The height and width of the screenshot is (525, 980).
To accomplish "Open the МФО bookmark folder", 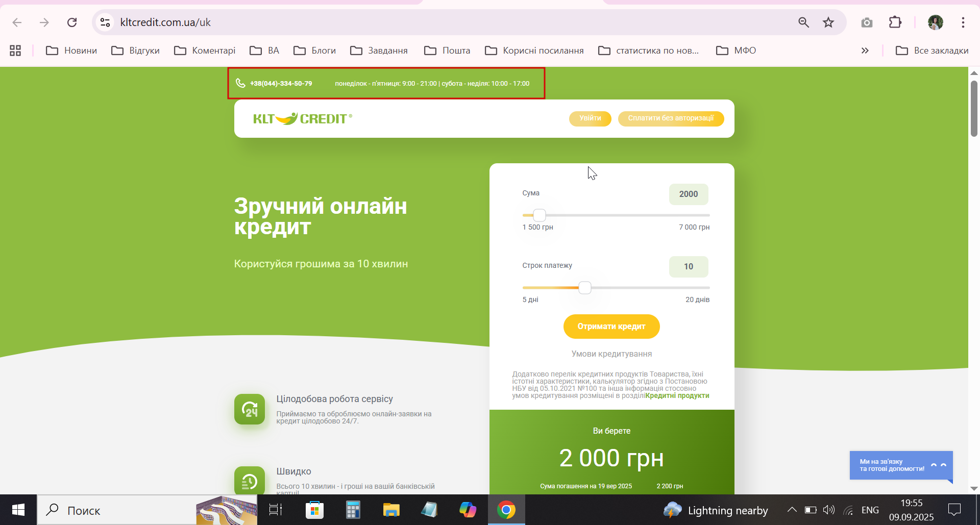I will click(736, 51).
